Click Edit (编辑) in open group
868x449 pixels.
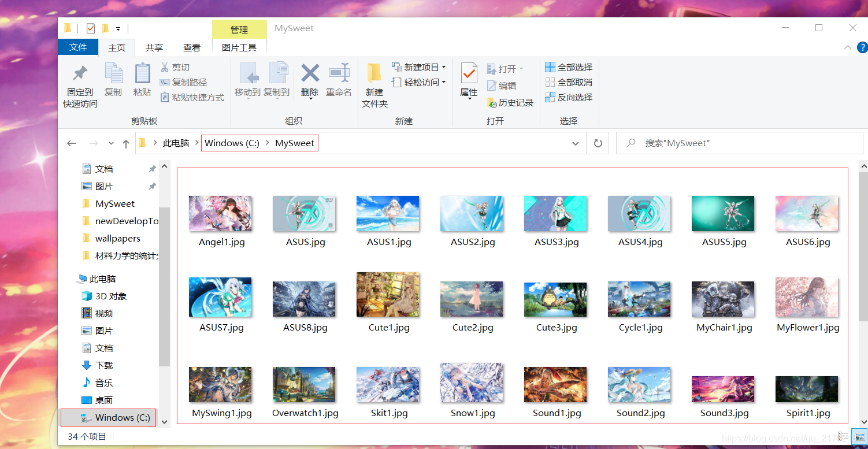click(502, 86)
